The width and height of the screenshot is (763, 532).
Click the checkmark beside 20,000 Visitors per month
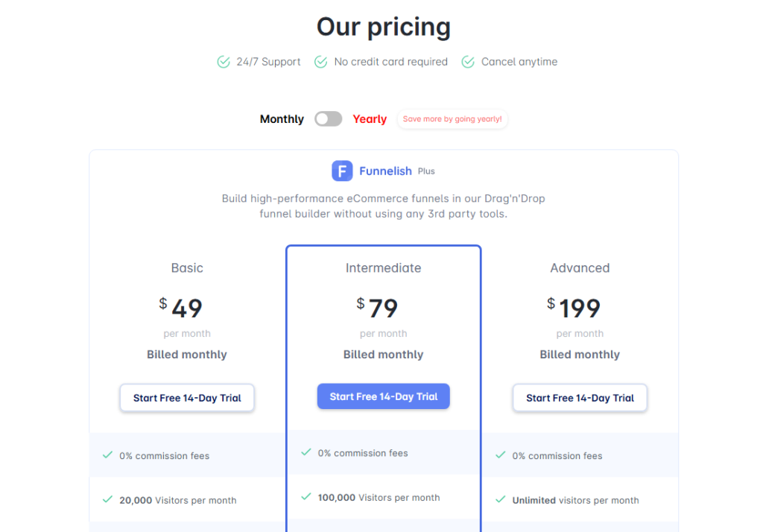(109, 500)
